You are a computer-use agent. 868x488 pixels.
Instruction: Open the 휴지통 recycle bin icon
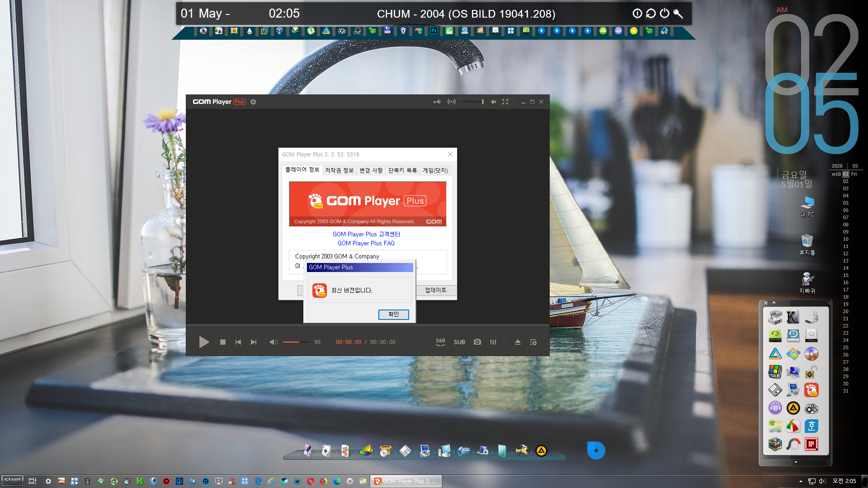(x=807, y=244)
